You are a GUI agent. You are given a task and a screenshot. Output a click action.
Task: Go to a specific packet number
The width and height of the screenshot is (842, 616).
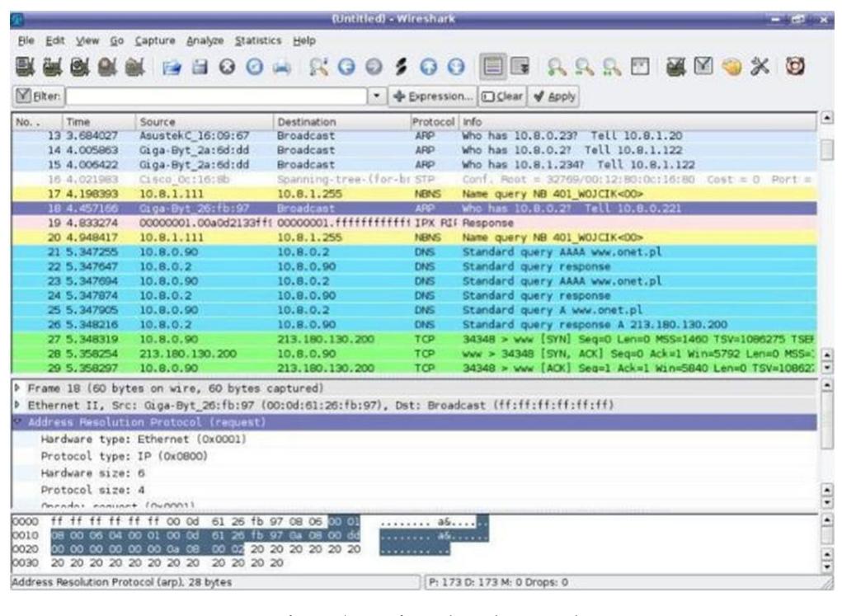401,67
